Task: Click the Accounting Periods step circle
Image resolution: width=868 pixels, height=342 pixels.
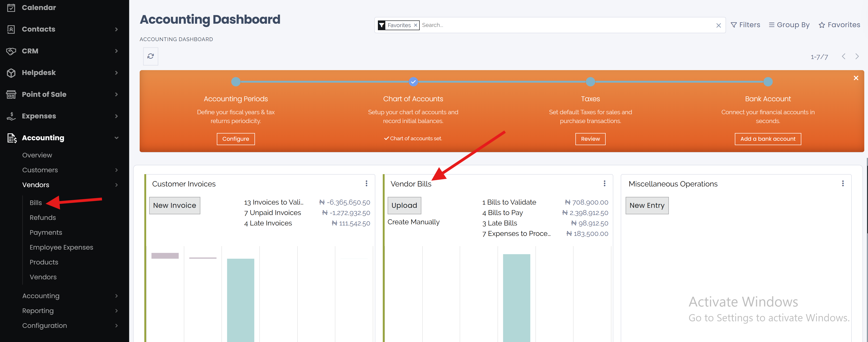Action: tap(236, 82)
